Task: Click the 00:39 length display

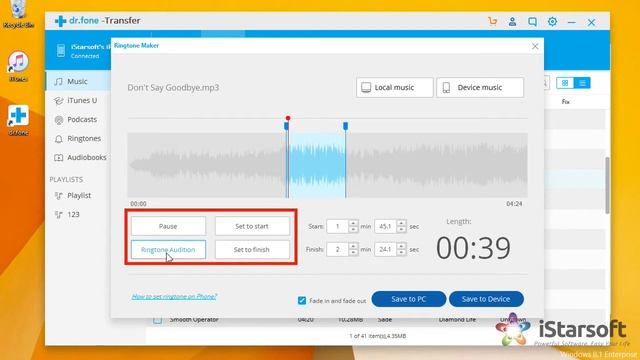Action: coord(473,248)
